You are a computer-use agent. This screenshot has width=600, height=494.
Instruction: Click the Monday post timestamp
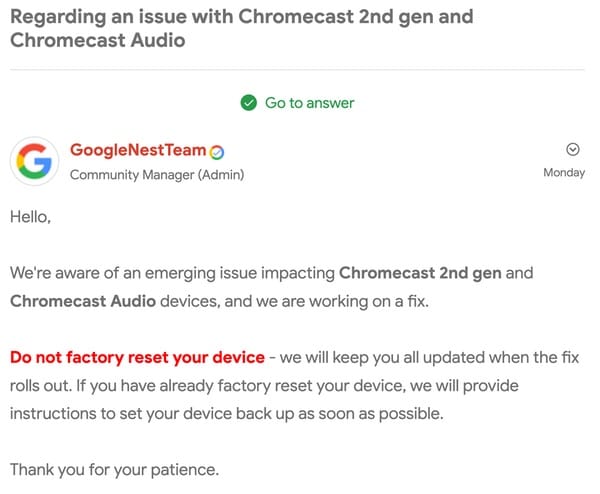[564, 173]
